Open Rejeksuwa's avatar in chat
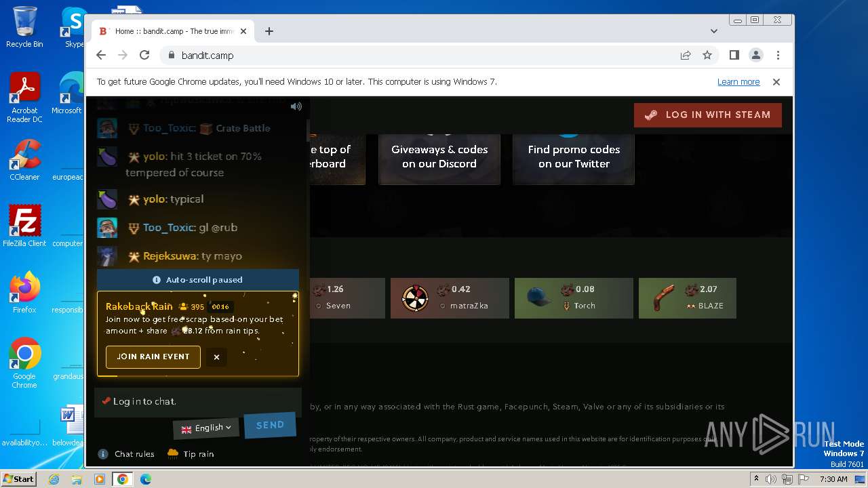 tap(107, 256)
